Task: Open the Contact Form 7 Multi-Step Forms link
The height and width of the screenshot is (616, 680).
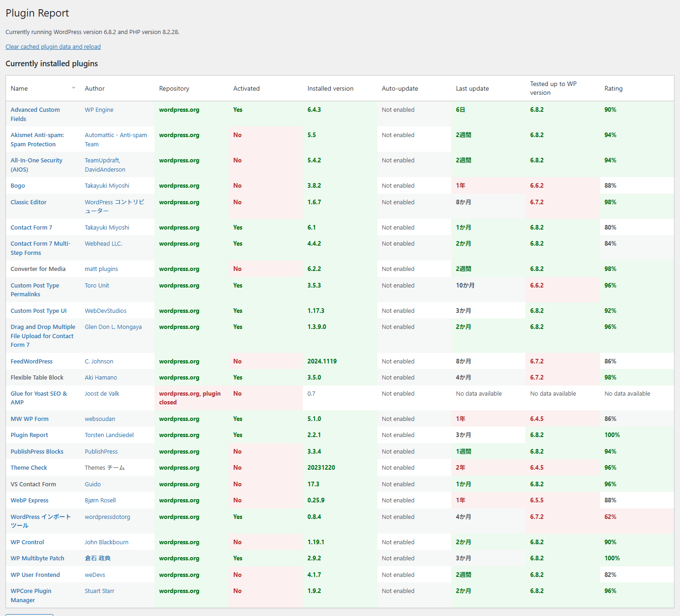Action: [x=40, y=248]
